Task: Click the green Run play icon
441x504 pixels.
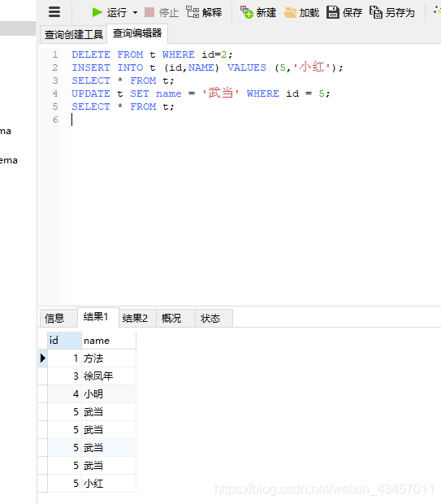Action: click(x=97, y=12)
